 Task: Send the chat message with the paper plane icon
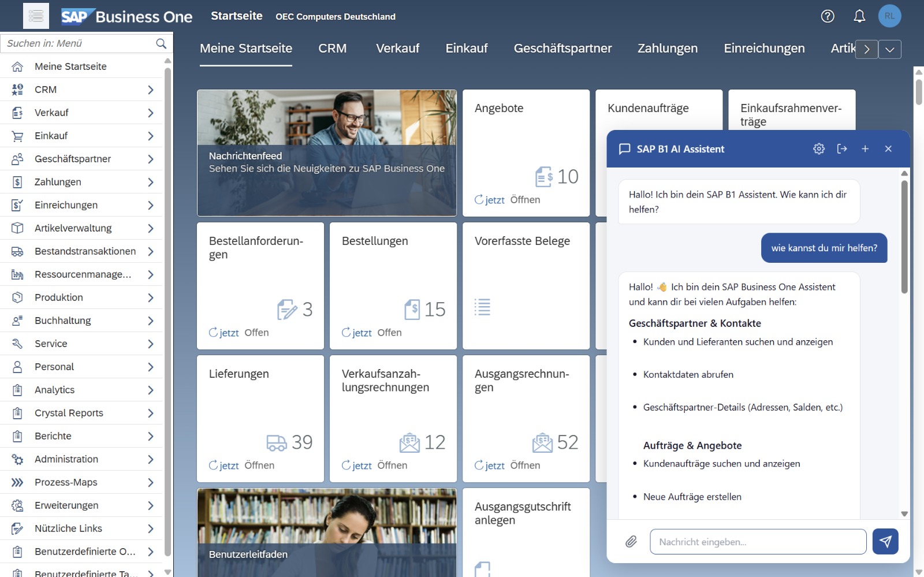(885, 542)
